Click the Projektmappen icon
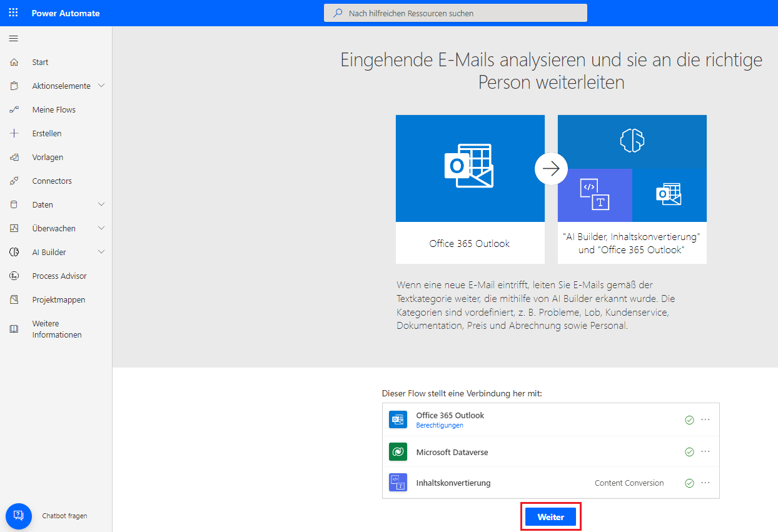The width and height of the screenshot is (778, 532). point(14,300)
